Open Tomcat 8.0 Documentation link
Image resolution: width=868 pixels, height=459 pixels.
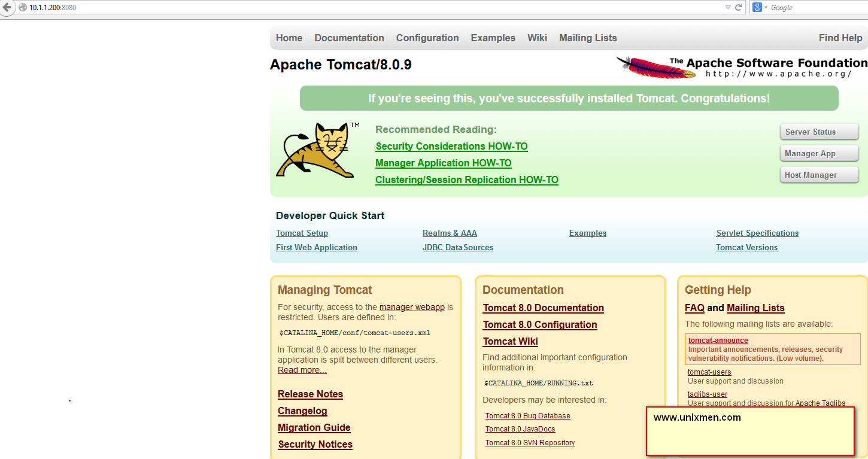coord(544,308)
